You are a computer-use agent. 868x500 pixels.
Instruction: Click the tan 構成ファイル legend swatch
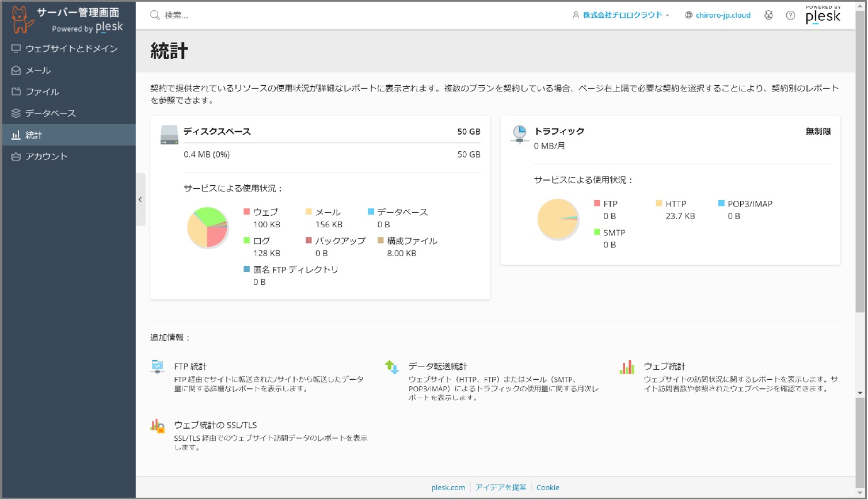pyautogui.click(x=380, y=241)
